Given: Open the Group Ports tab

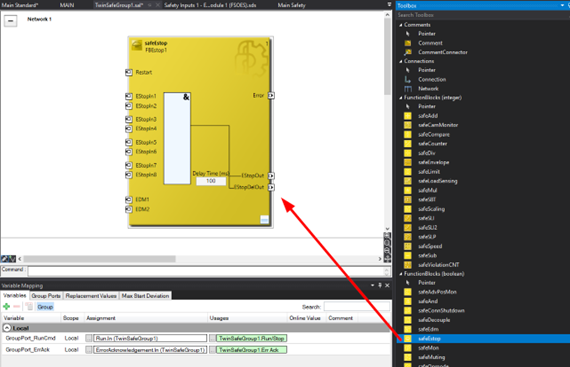Looking at the screenshot, I should tap(46, 296).
